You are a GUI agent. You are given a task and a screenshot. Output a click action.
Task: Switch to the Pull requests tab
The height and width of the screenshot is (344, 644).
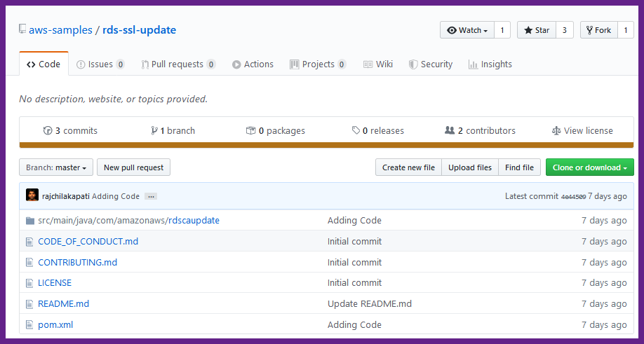178,64
